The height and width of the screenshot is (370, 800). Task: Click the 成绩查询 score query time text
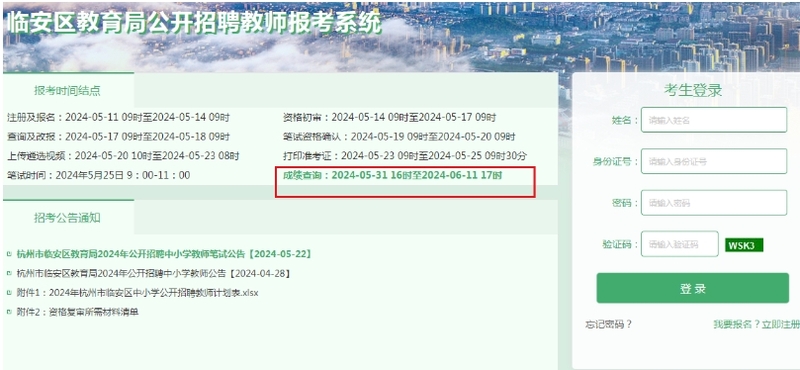(x=393, y=175)
